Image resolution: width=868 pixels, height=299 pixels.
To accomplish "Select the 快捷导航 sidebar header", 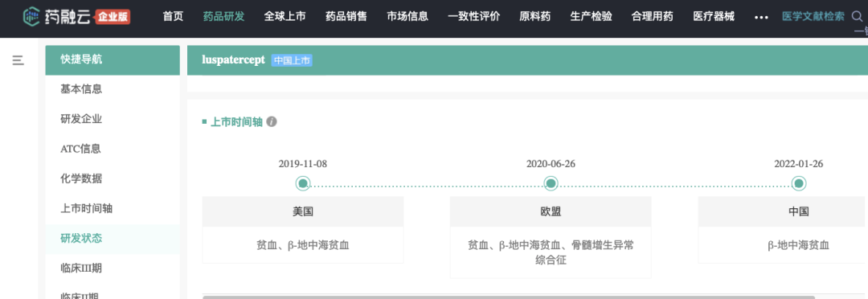I will click(113, 59).
